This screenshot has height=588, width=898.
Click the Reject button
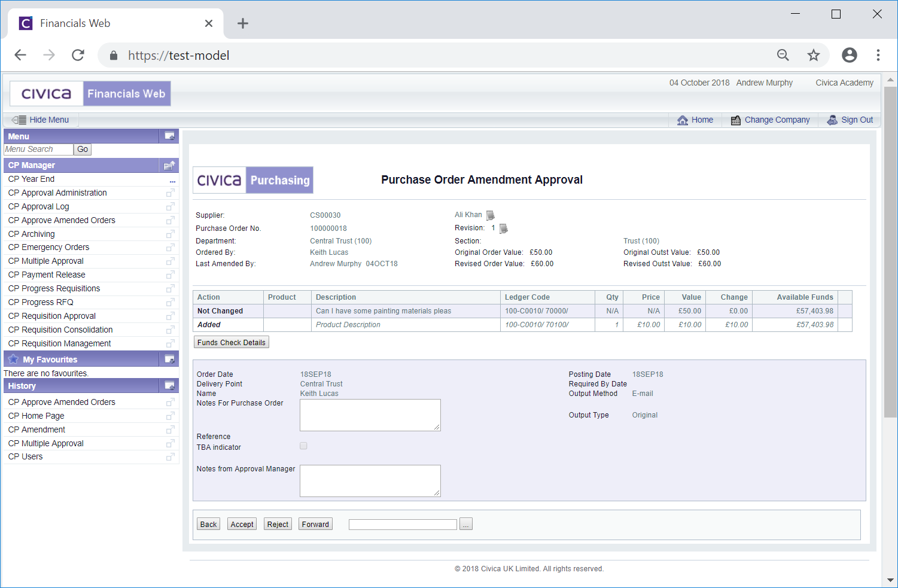(278, 525)
